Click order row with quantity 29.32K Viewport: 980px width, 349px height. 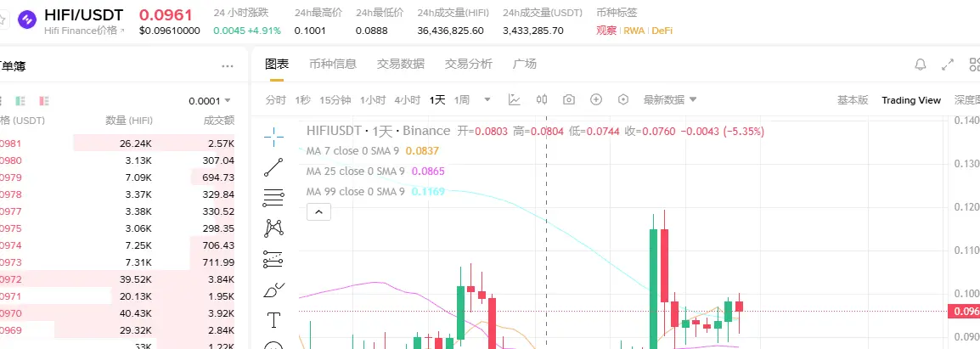coord(117,329)
